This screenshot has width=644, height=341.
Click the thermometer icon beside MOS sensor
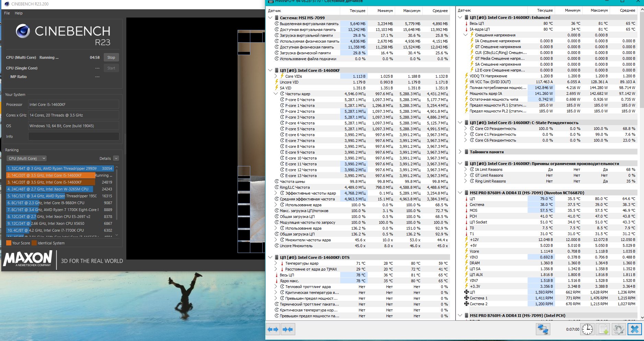467,210
